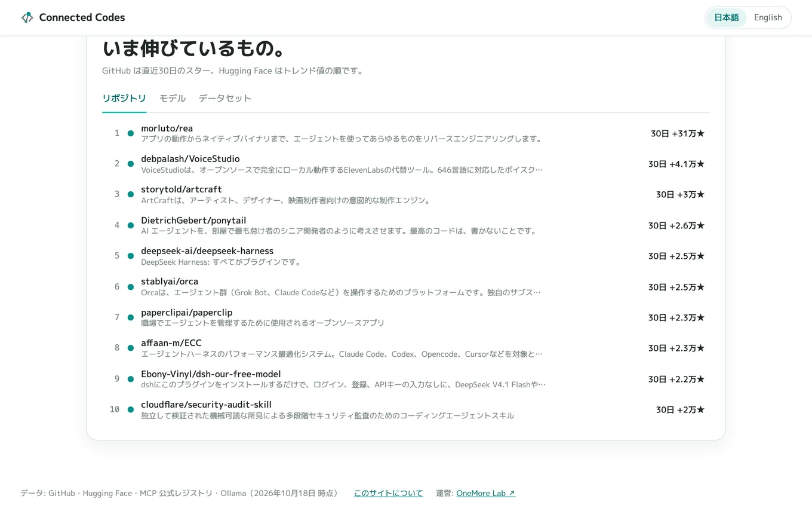812x508 pixels.
Task: Click the paperclip description about 職場でエージェント
Action: tap(263, 323)
